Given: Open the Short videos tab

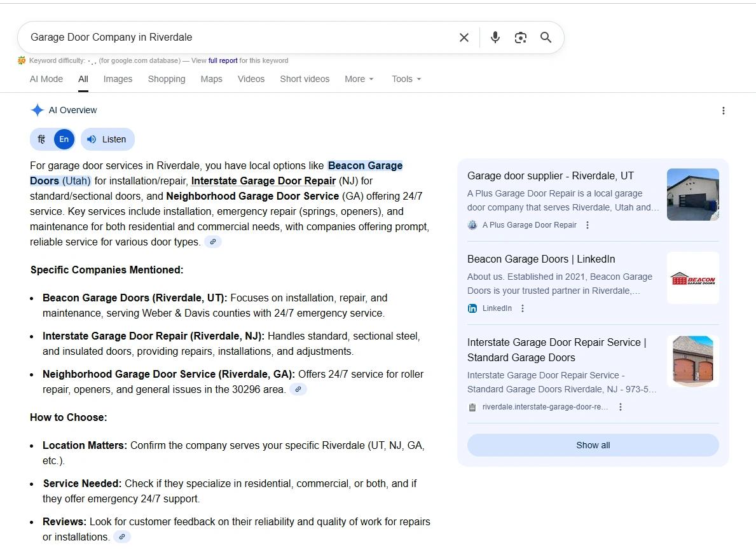Looking at the screenshot, I should [x=305, y=79].
